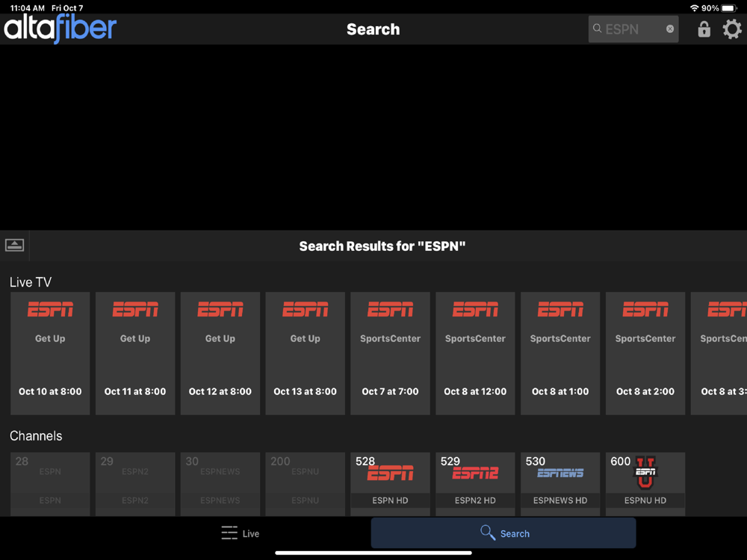The image size is (747, 560).
Task: Select dimmed channel 29 ESPN2
Action: pyautogui.click(x=135, y=484)
